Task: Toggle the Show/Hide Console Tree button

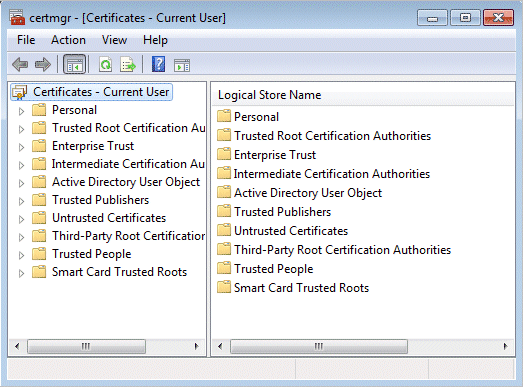Action: coord(74,64)
